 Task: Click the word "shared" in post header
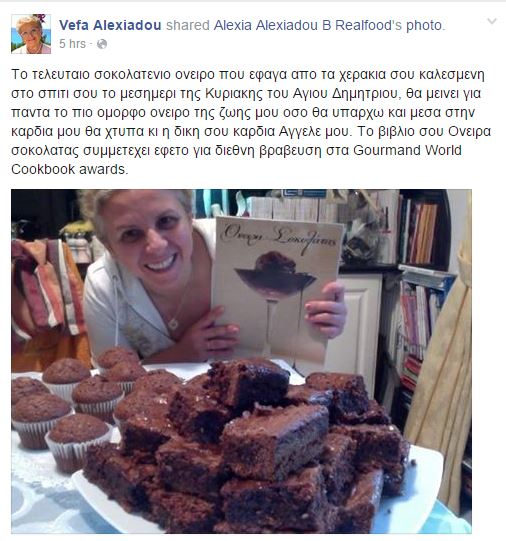pos(188,25)
